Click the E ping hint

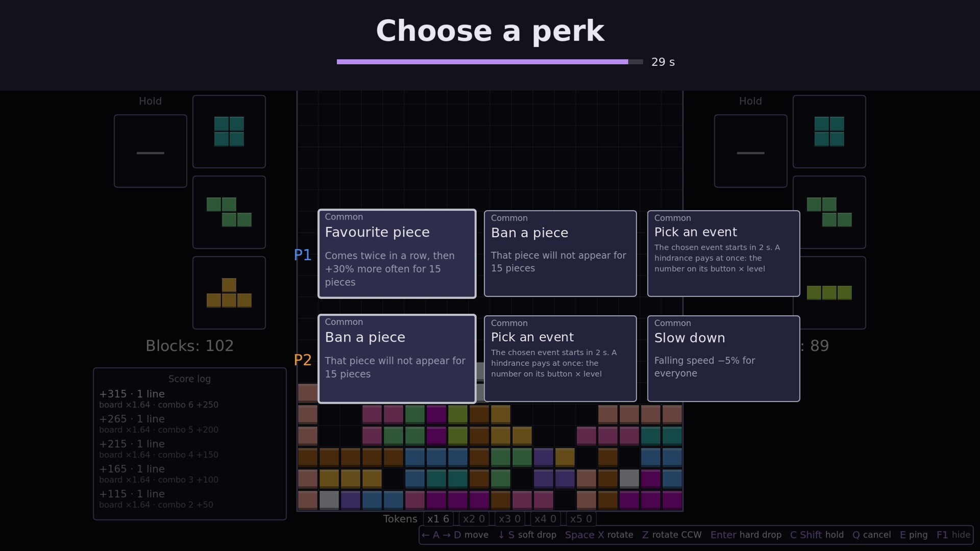point(914,535)
